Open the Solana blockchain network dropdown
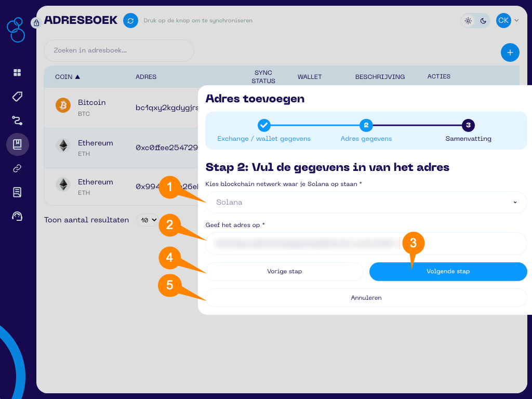 point(366,202)
